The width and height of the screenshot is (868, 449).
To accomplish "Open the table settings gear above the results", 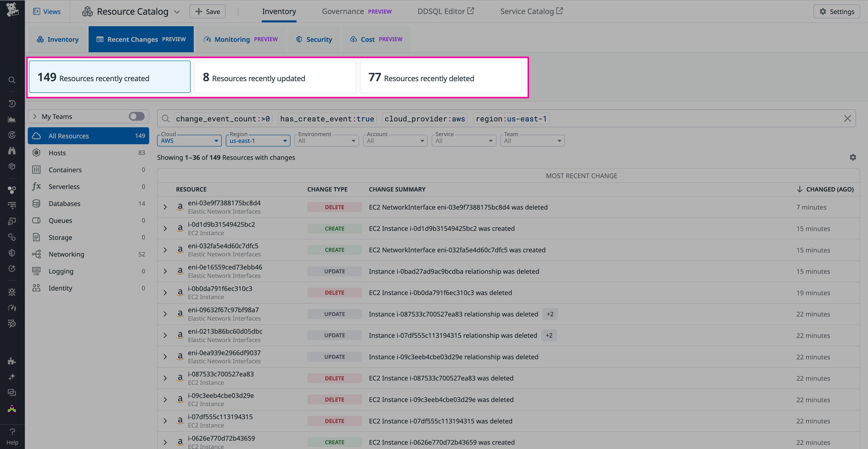I will 853,157.
